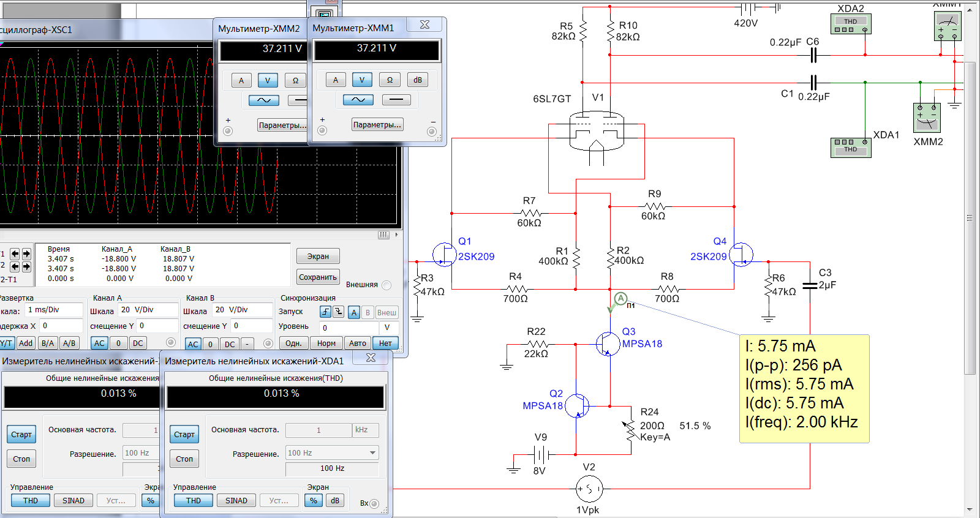Select the C6 0.22µF capacitor symbol
Viewport: 980px width, 518px height.
click(813, 55)
